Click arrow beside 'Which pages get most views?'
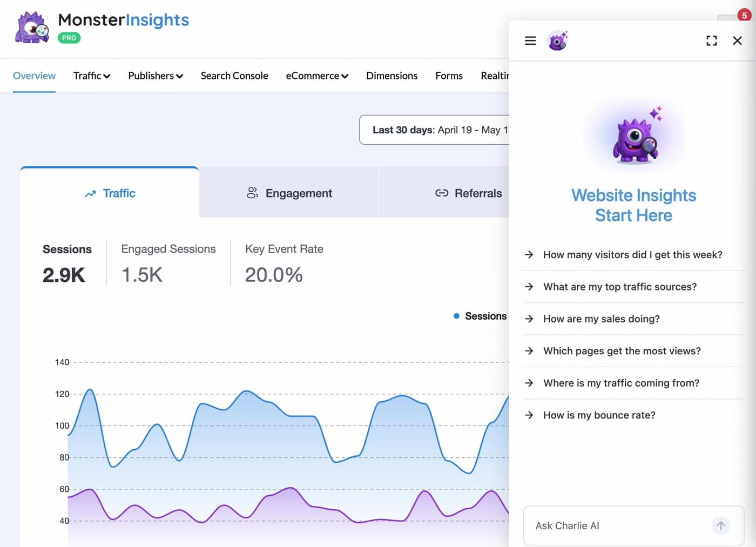This screenshot has height=547, width=756. 529,351
